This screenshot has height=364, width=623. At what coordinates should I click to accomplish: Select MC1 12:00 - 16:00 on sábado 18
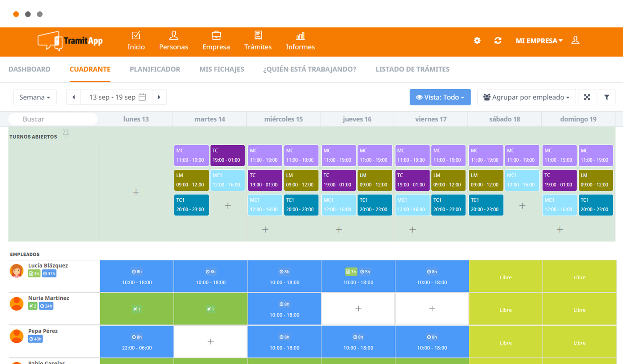(x=522, y=180)
